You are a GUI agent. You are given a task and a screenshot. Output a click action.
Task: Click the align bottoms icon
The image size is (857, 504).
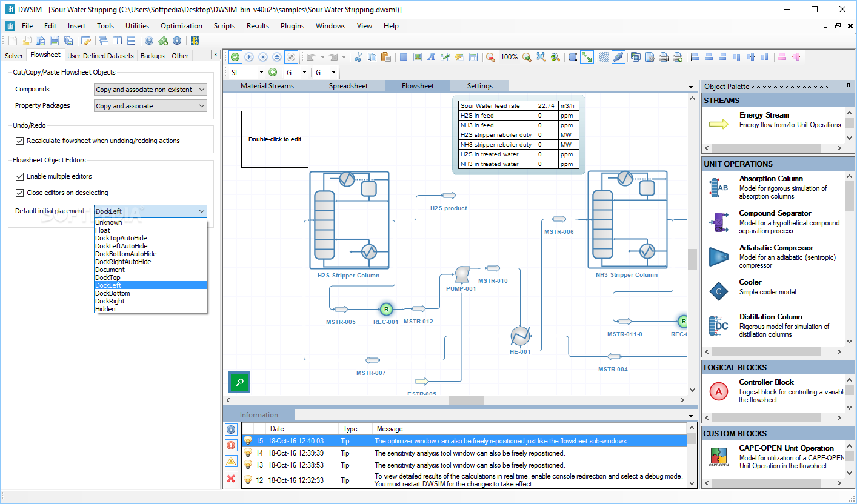765,57
